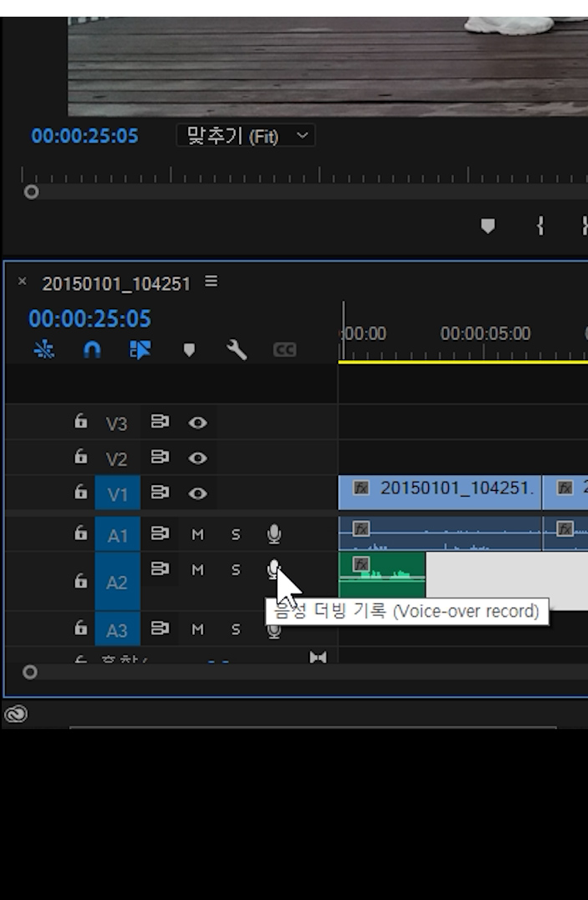Screen dimensions: 588x900
Task: Click the timeline ruler at 00:00:05:00
Action: pyautogui.click(x=485, y=333)
